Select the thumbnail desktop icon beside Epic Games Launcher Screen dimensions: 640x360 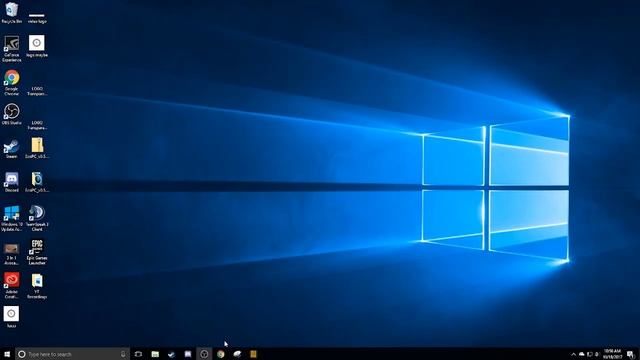click(x=11, y=253)
